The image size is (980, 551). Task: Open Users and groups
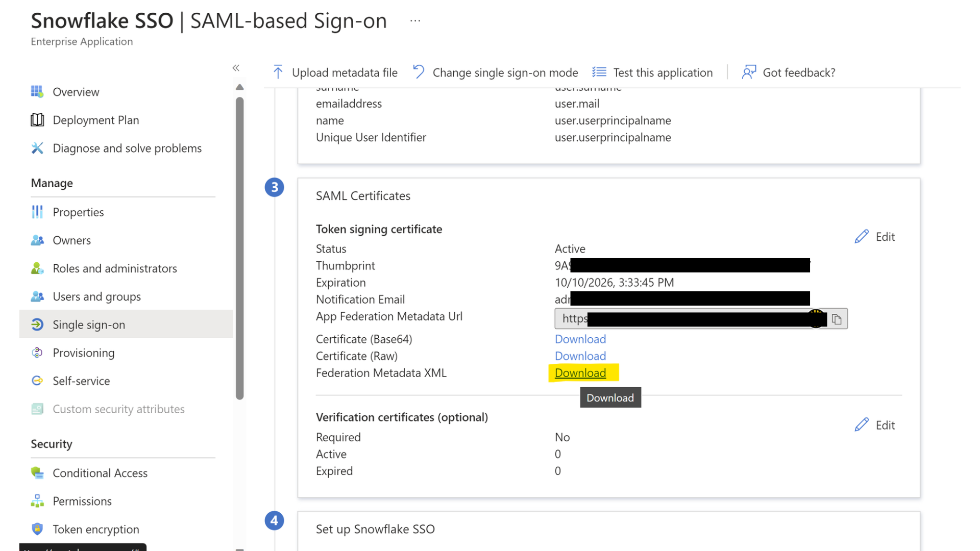click(x=96, y=296)
